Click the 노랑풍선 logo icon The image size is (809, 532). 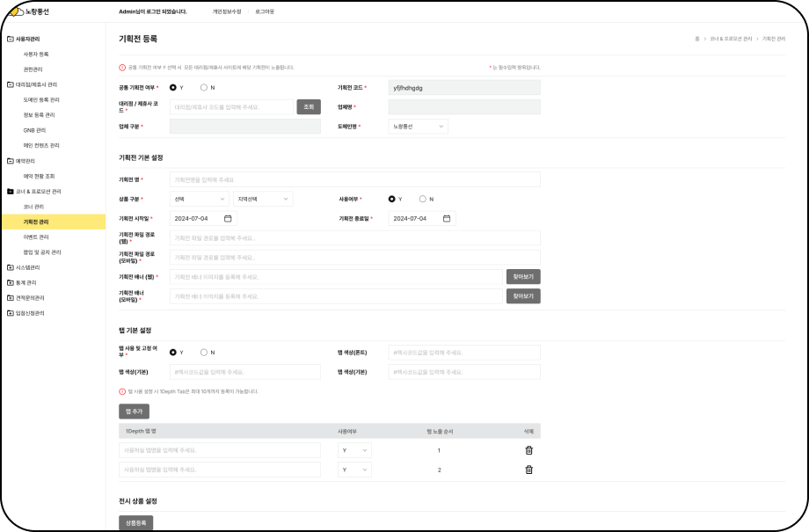pos(17,11)
